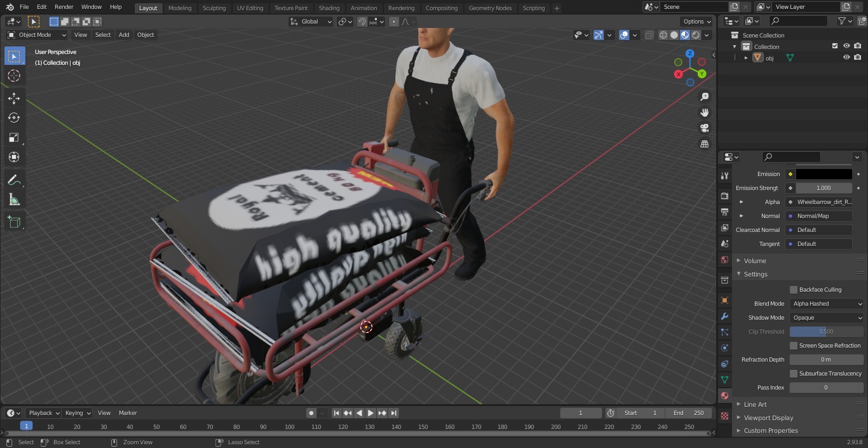
Task: Open the Render properties tab
Action: click(724, 196)
